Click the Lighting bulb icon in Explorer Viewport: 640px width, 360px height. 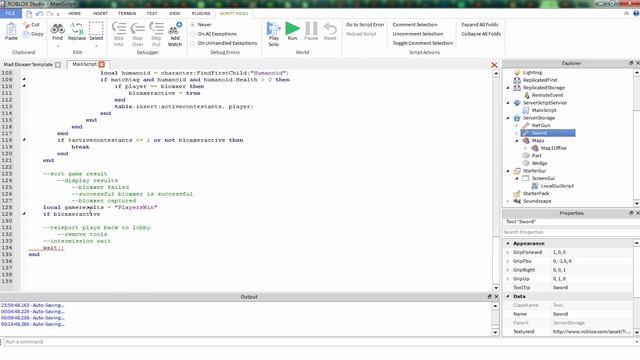coord(517,72)
